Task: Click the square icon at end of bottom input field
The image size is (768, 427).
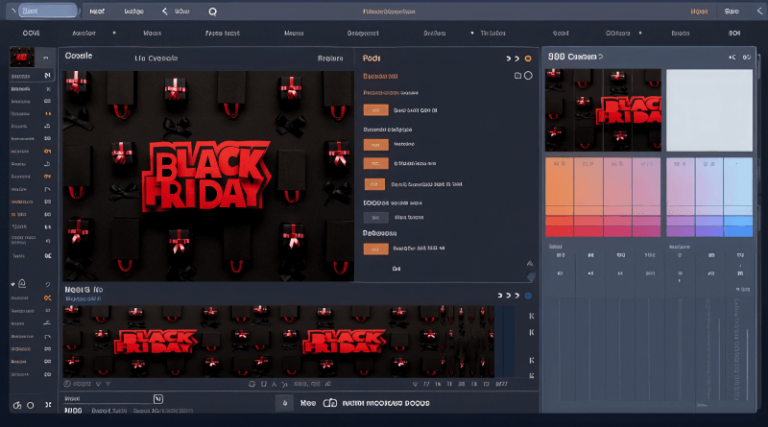Action: 158,399
